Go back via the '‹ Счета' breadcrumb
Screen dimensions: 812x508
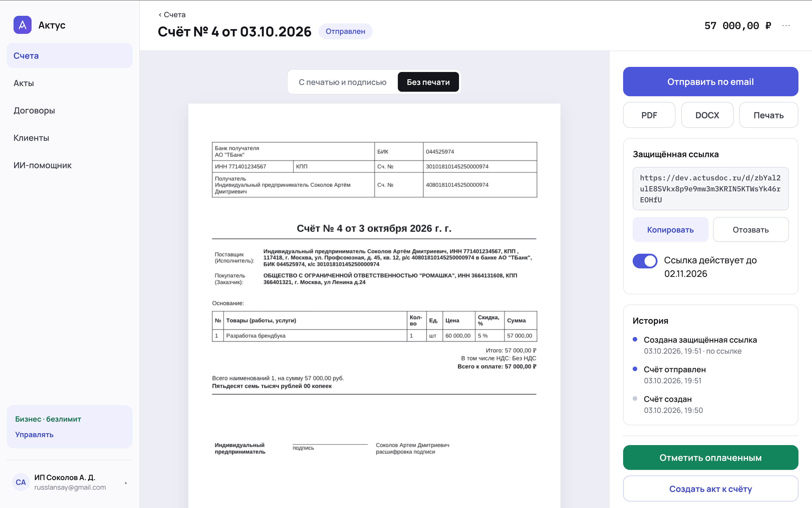[172, 14]
